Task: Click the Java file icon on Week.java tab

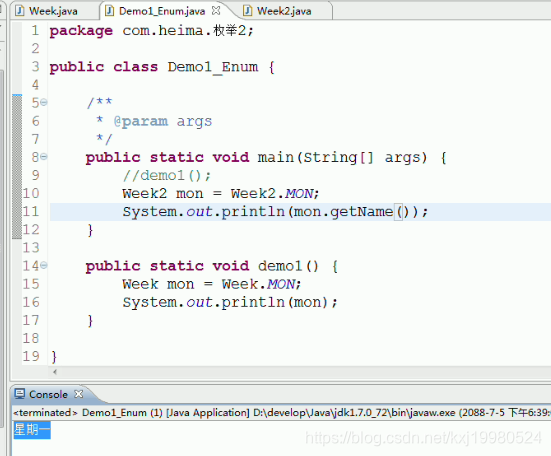Action: pyautogui.click(x=20, y=11)
